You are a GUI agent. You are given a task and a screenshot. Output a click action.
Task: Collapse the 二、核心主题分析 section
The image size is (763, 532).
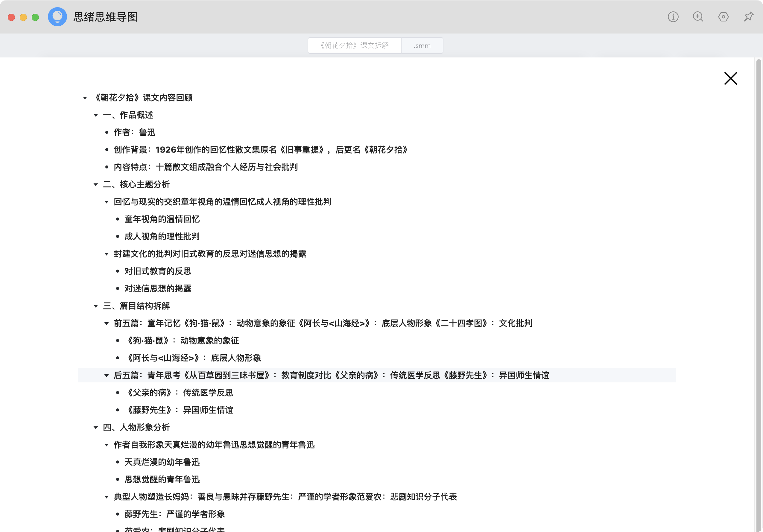point(96,184)
